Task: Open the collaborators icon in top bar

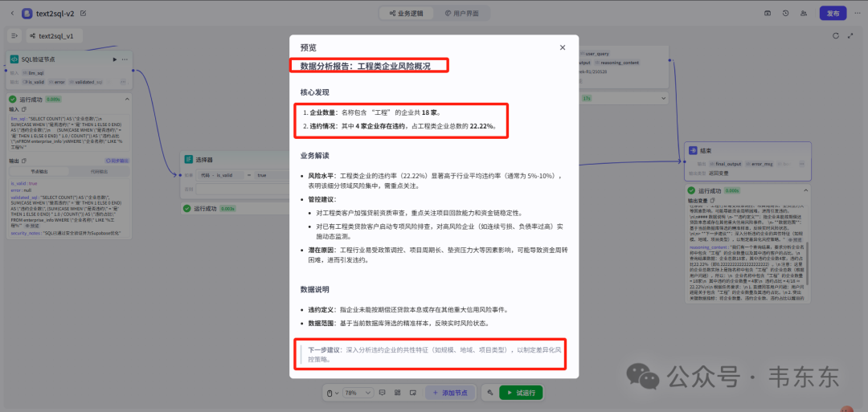Action: [x=803, y=14]
